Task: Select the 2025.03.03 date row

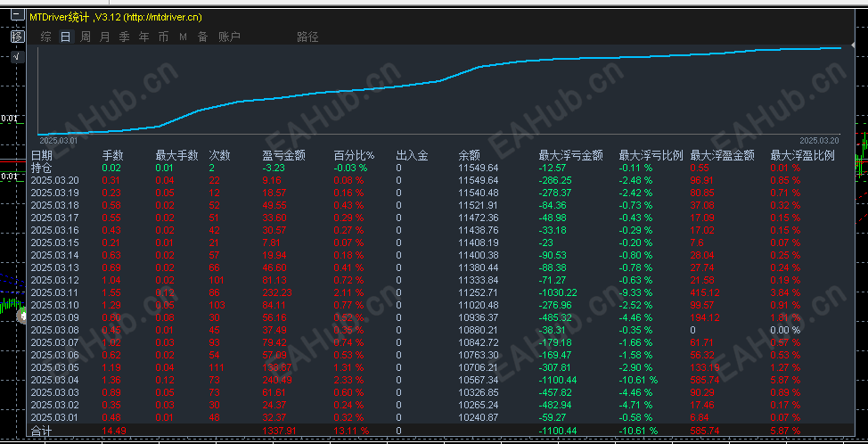Action: [54, 392]
